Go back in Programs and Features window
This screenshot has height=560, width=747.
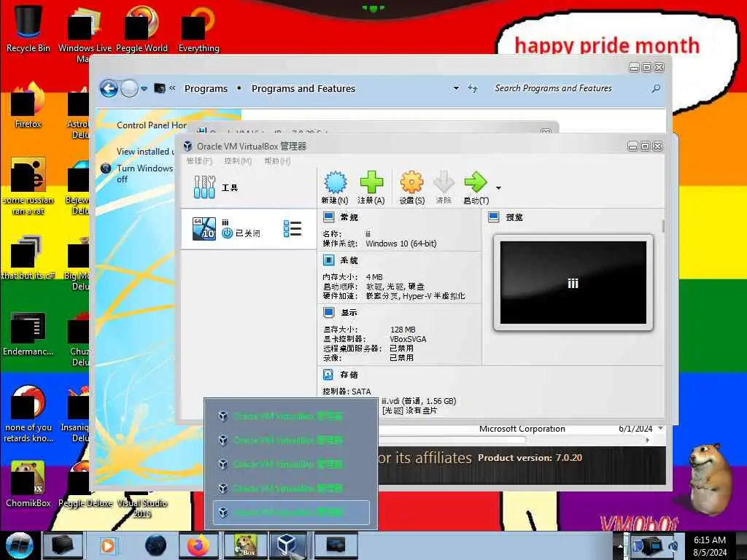[x=109, y=88]
